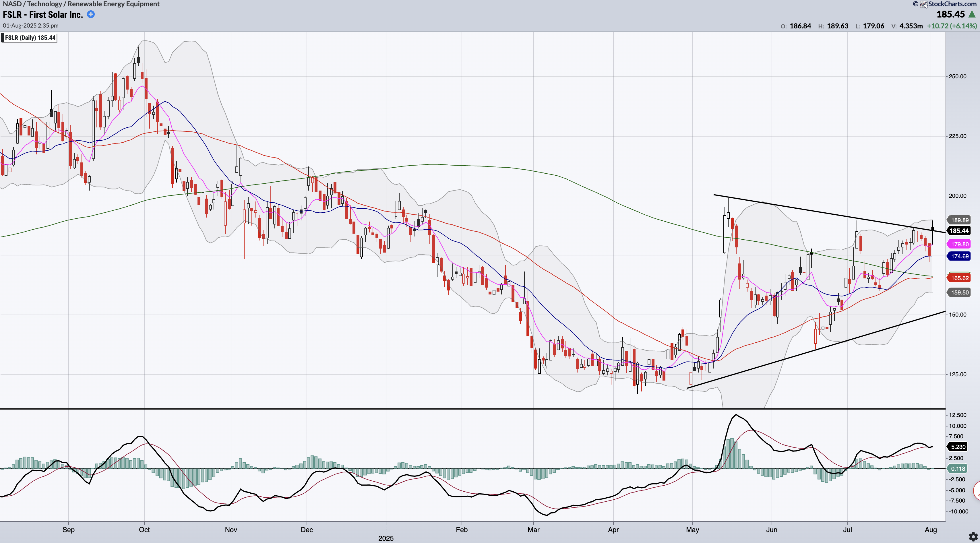Image resolution: width=980 pixels, height=543 pixels.
Task: Click the Mar label on time axis
Action: click(x=533, y=530)
